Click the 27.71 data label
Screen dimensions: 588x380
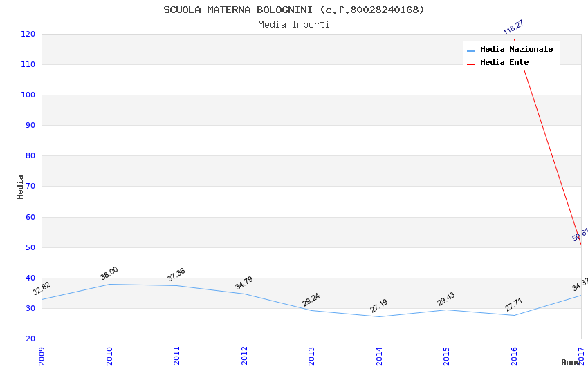(x=513, y=305)
